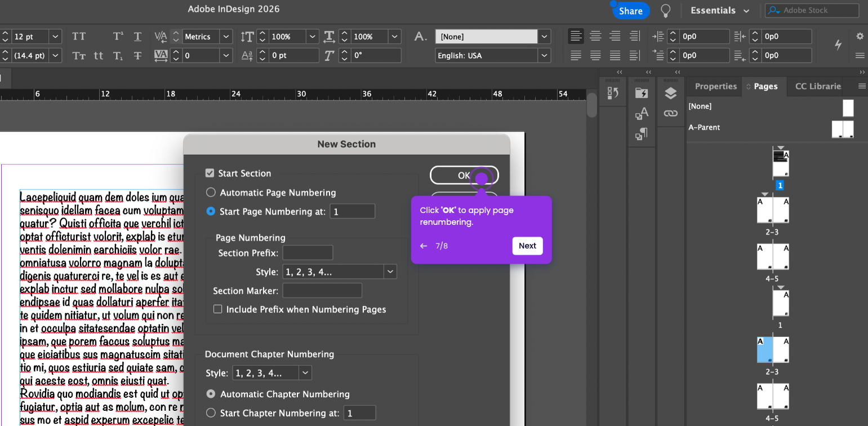This screenshot has height=426, width=868.
Task: Expand the Essentials workspace switcher
Action: (x=720, y=11)
